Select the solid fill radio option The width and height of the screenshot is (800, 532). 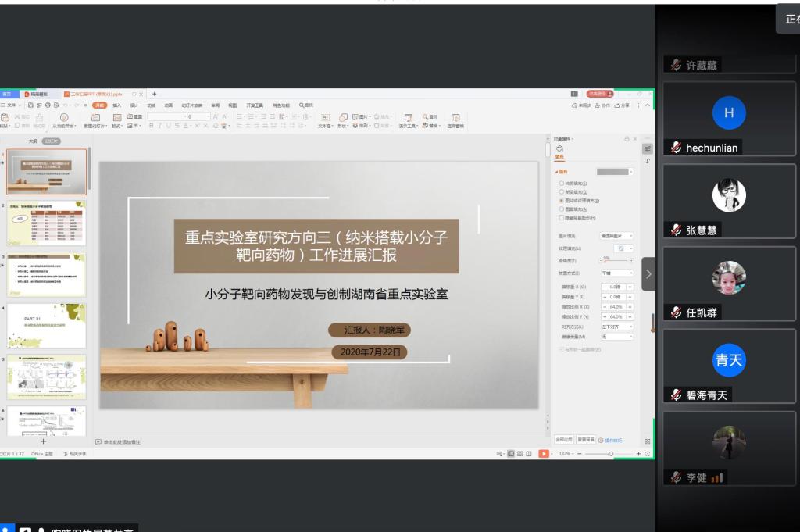click(x=561, y=183)
